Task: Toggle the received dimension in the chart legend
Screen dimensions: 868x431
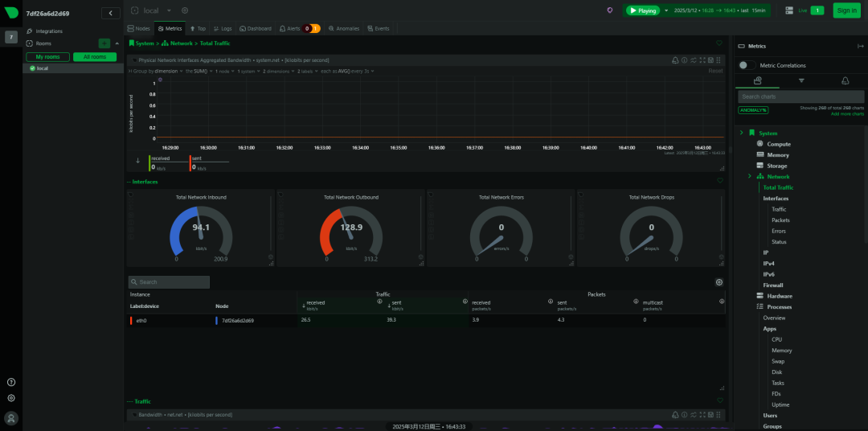Action: [168, 163]
